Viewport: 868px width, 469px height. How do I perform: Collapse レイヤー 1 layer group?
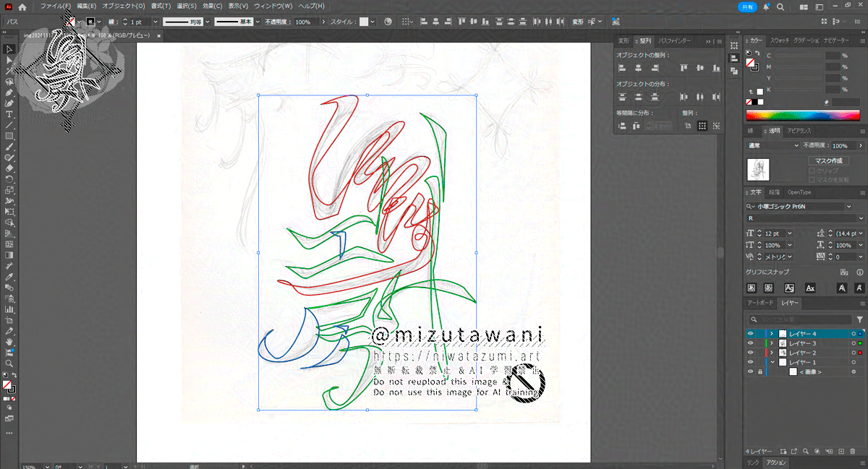click(772, 362)
